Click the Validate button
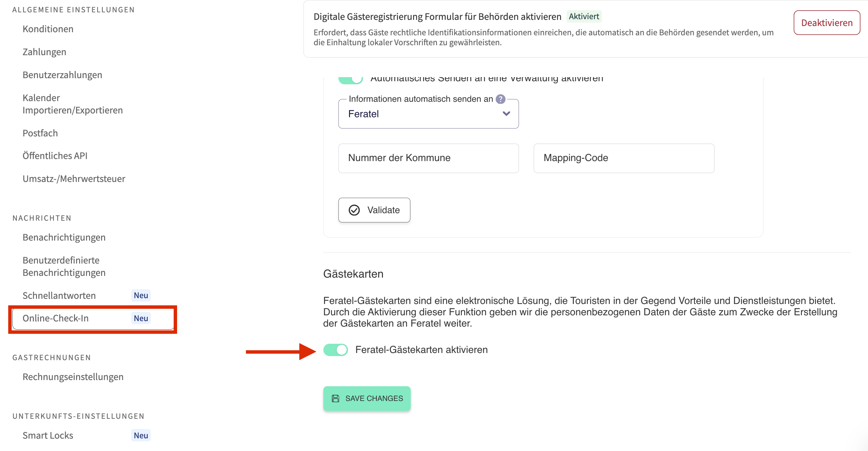The height and width of the screenshot is (451, 868). click(x=374, y=210)
